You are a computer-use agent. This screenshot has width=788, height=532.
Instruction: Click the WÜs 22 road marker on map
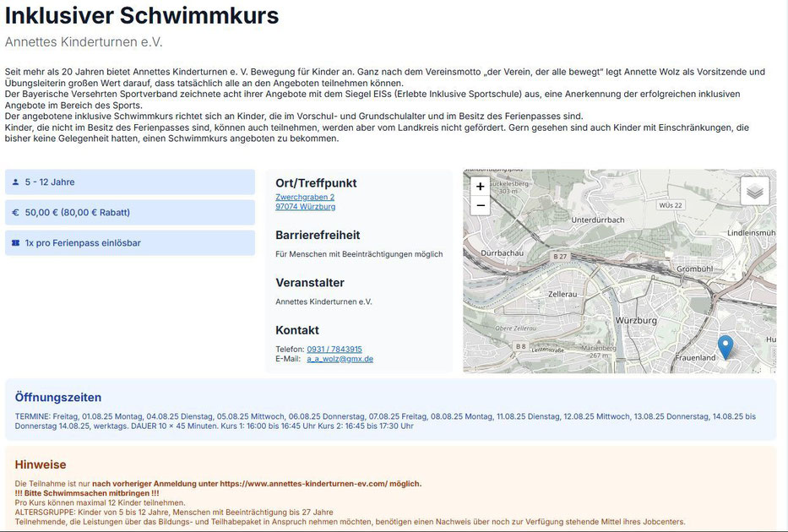tap(671, 205)
